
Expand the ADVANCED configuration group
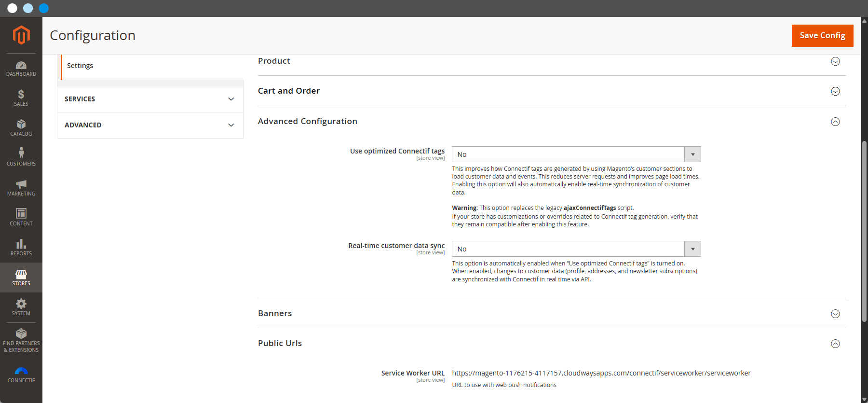point(150,125)
